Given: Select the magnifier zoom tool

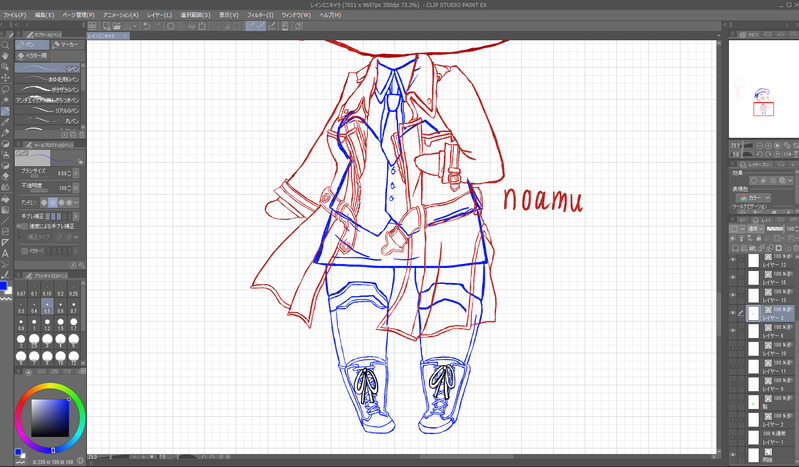Looking at the screenshot, I should pyautogui.click(x=5, y=45).
